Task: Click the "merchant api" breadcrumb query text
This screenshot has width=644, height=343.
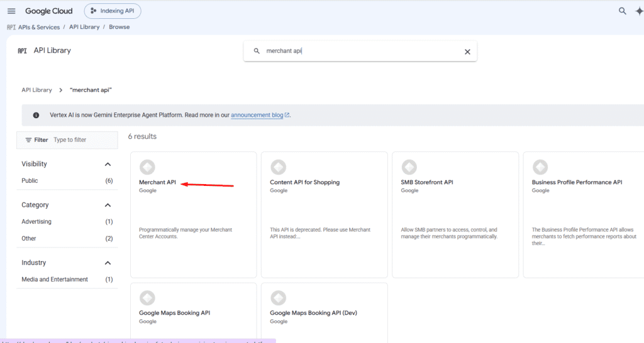Action: [91, 90]
